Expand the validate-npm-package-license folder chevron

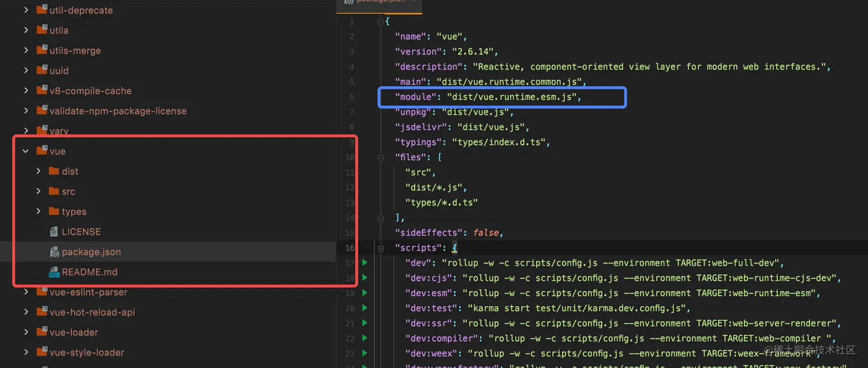point(26,111)
